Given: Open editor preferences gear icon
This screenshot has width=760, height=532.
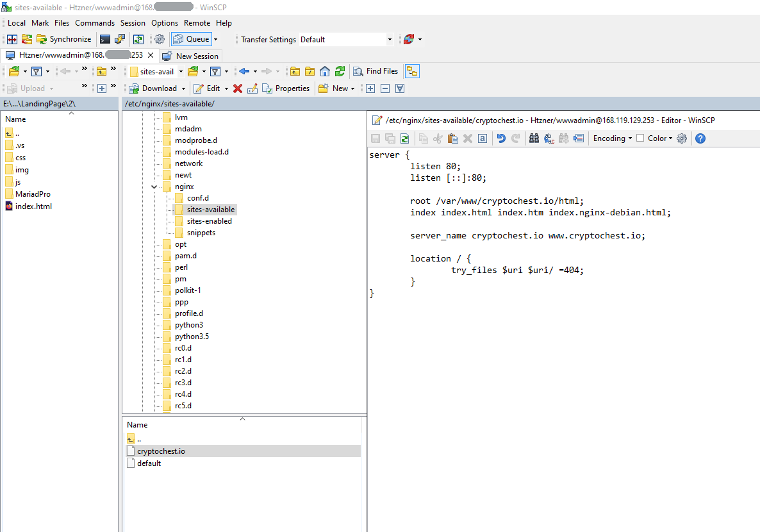Looking at the screenshot, I should 682,138.
